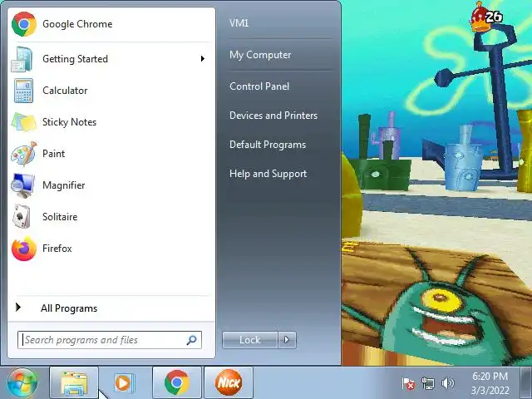Choose Default Programs

tap(268, 145)
